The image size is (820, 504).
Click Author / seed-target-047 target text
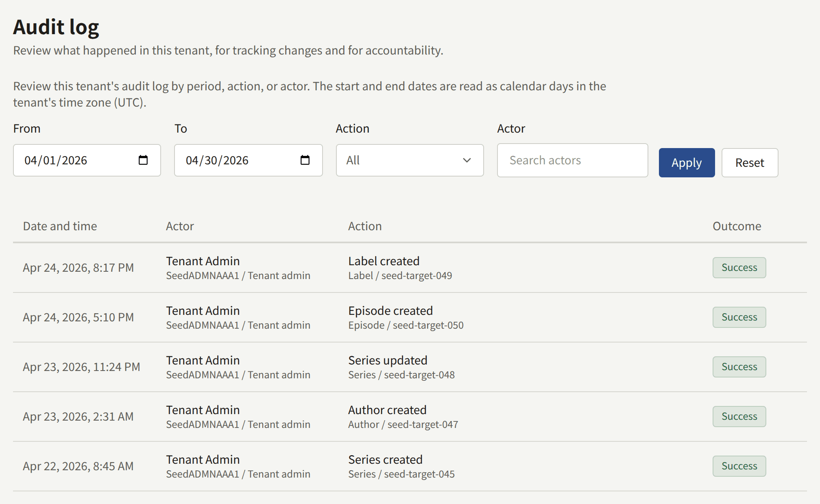click(x=403, y=425)
